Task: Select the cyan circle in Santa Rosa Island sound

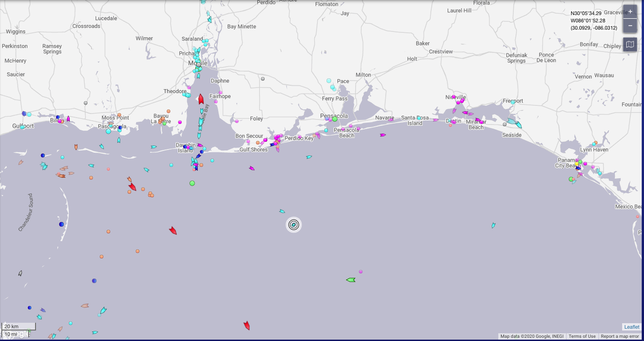Action: click(419, 118)
